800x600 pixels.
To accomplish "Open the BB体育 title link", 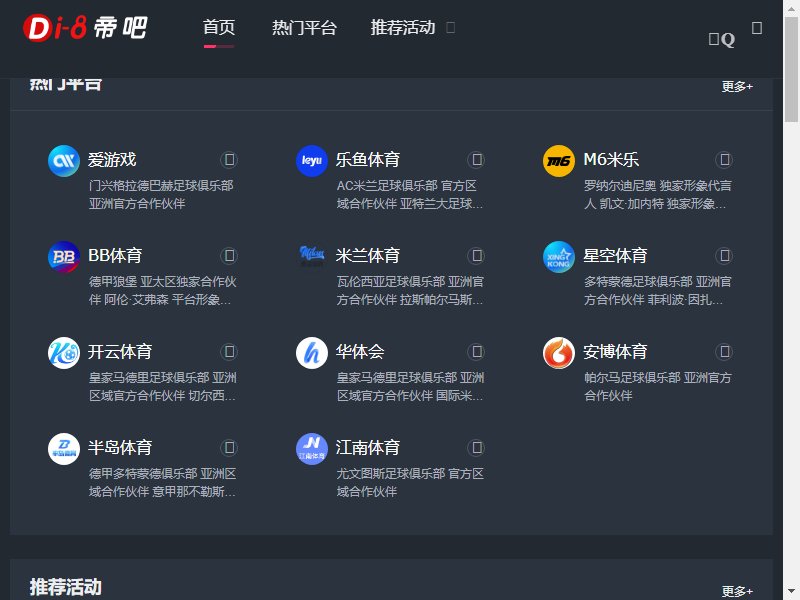I will [x=115, y=256].
